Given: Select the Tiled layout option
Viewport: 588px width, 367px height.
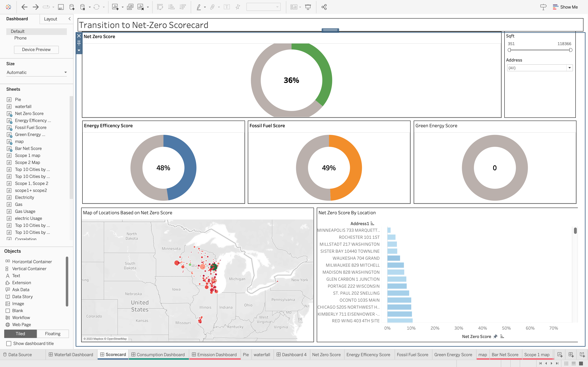Looking at the screenshot, I should pos(20,333).
